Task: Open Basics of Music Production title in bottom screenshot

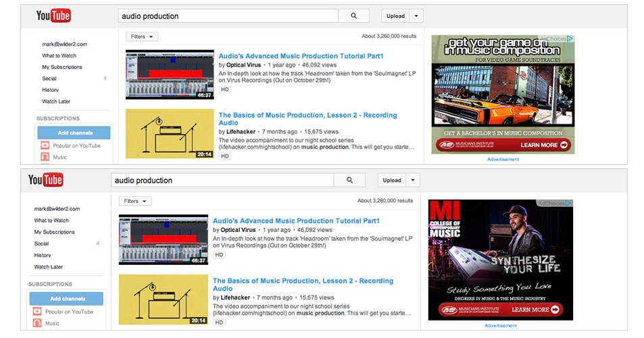Action: [303, 285]
